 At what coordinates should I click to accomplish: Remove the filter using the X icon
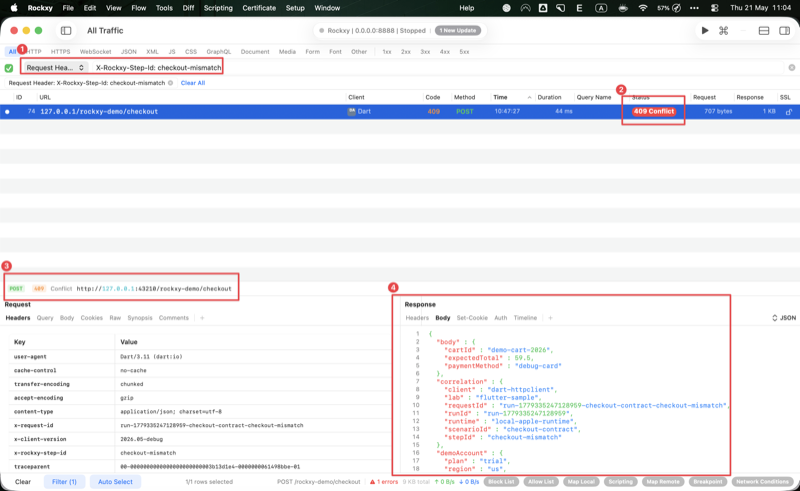click(x=792, y=67)
